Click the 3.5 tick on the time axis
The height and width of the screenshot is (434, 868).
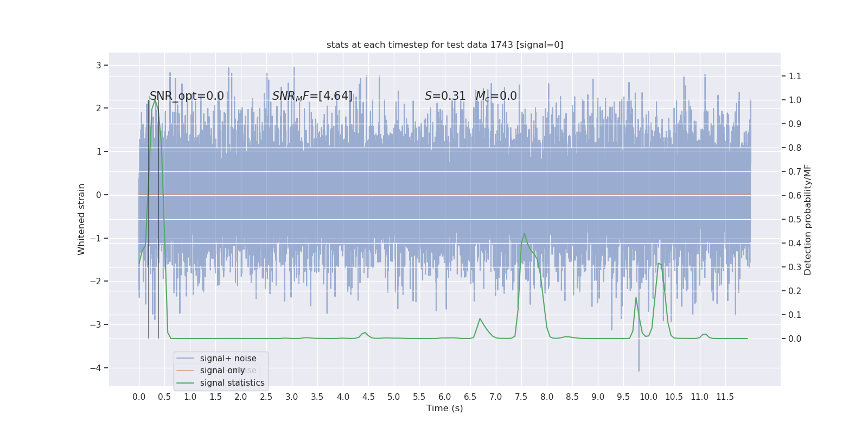pyautogui.click(x=317, y=397)
